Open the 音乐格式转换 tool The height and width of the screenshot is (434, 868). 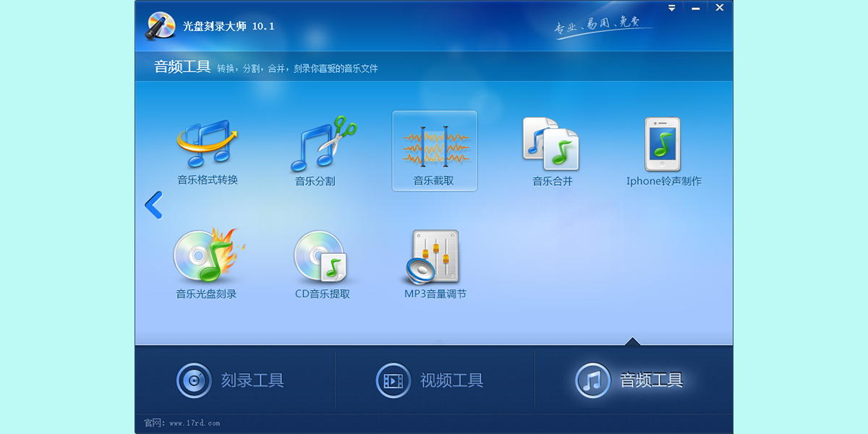coord(206,147)
